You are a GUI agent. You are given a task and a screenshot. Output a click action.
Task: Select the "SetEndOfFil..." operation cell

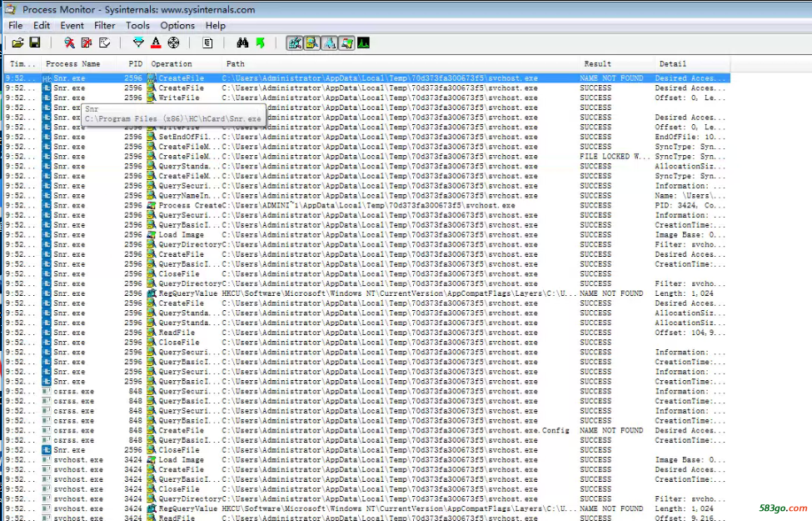coord(188,137)
